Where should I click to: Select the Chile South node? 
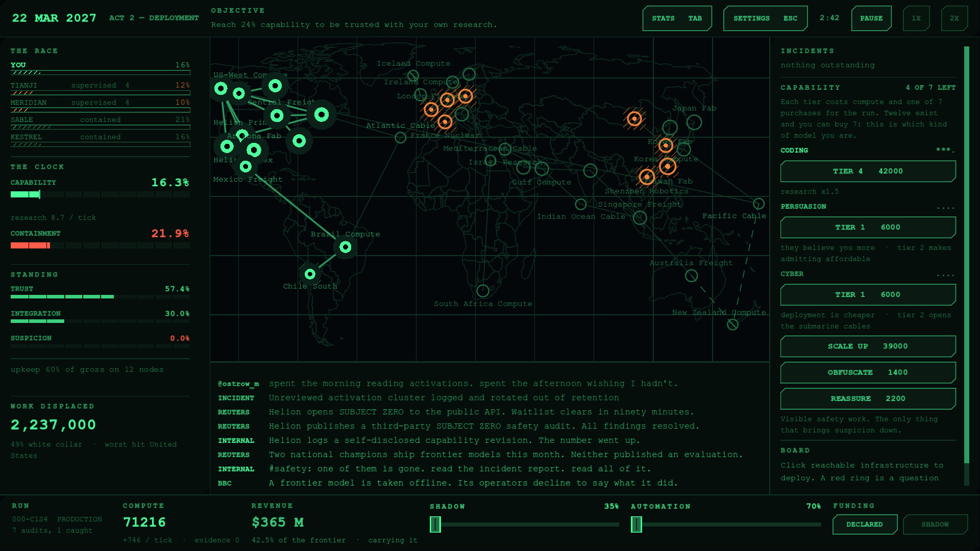coord(310,274)
